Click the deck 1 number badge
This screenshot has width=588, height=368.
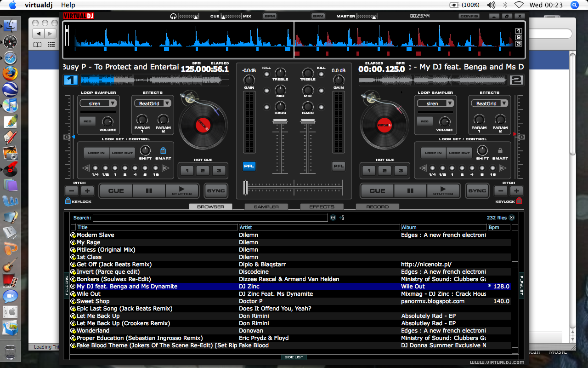pos(71,80)
